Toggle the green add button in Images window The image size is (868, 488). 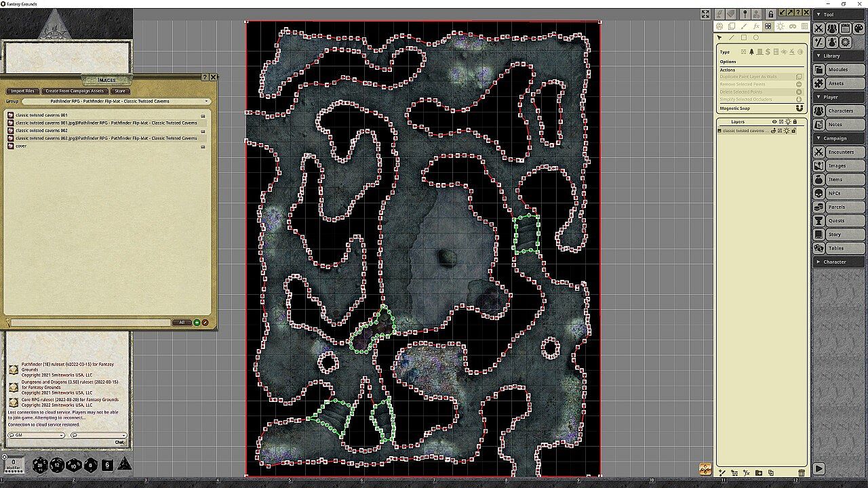pos(197,323)
